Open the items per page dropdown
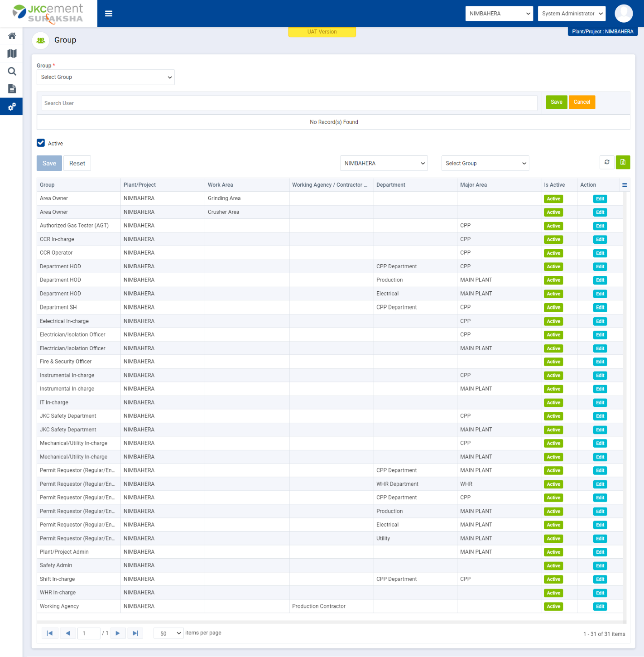Viewport: 644px width, 657px height. click(168, 633)
